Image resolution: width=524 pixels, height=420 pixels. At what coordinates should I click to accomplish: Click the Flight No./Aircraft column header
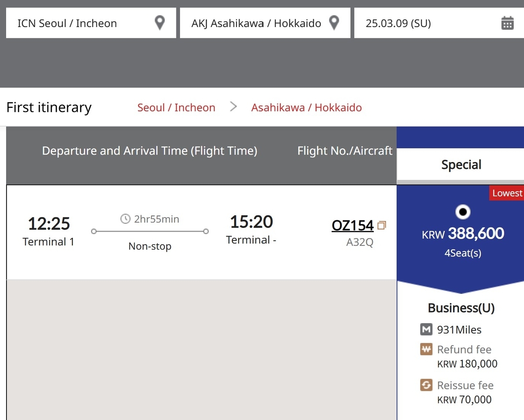point(345,151)
